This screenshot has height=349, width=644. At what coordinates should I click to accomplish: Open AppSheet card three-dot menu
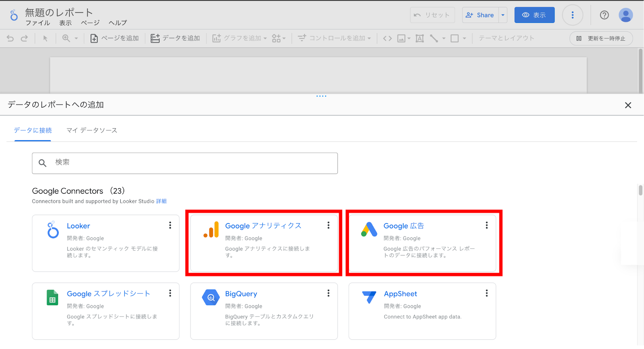[x=487, y=293]
